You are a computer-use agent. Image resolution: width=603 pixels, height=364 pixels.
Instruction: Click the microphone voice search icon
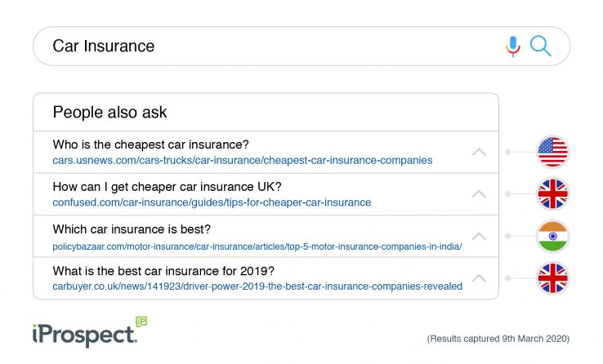coord(513,46)
